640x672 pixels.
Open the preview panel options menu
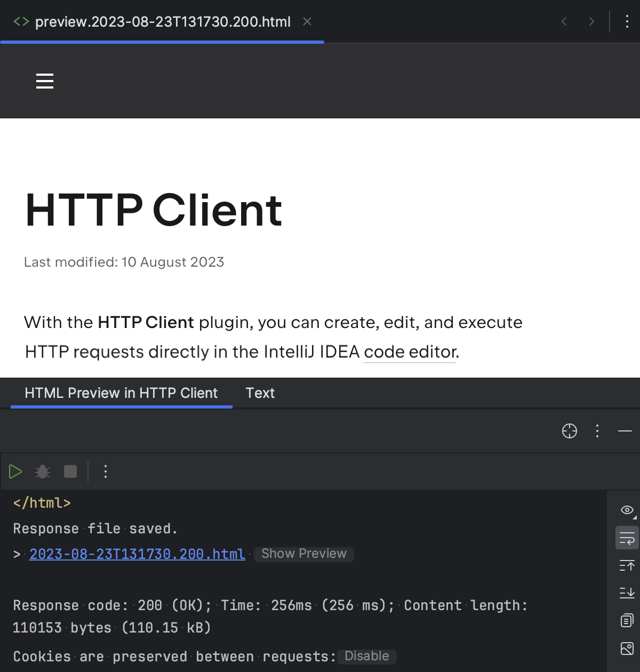coord(597,431)
